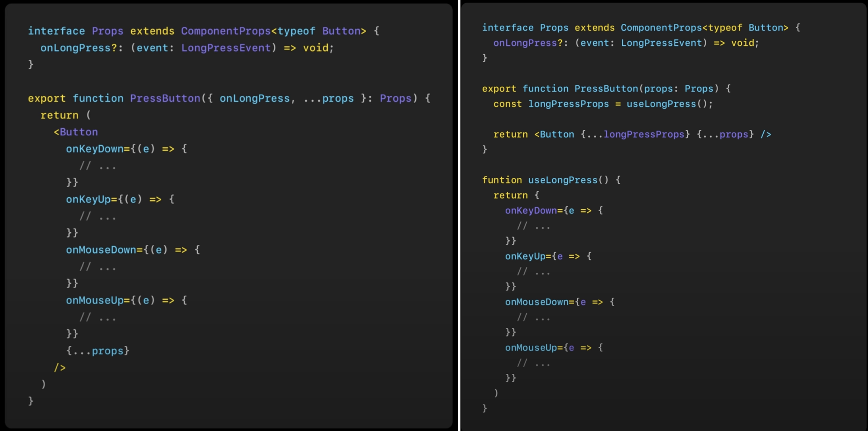Click the 'funtion useLongPress() {' line

pyautogui.click(x=551, y=180)
